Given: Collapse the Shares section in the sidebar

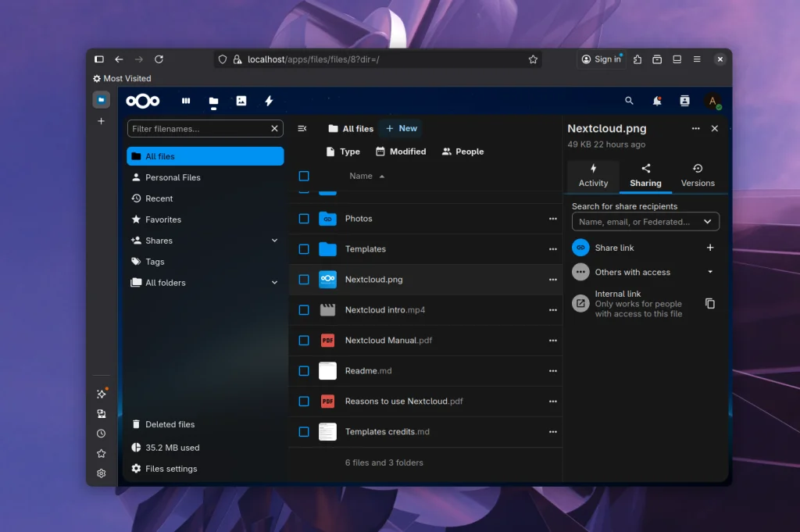Looking at the screenshot, I should click(273, 241).
